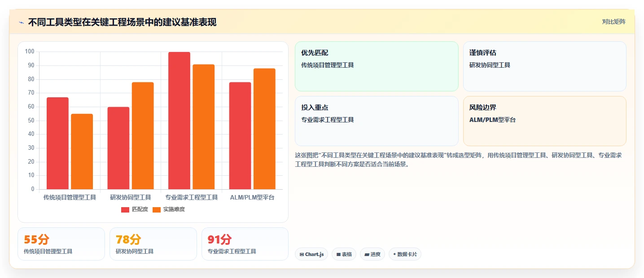This screenshot has width=644, height=278.
Task: Click the y-axis value 0
Action: 33,189
